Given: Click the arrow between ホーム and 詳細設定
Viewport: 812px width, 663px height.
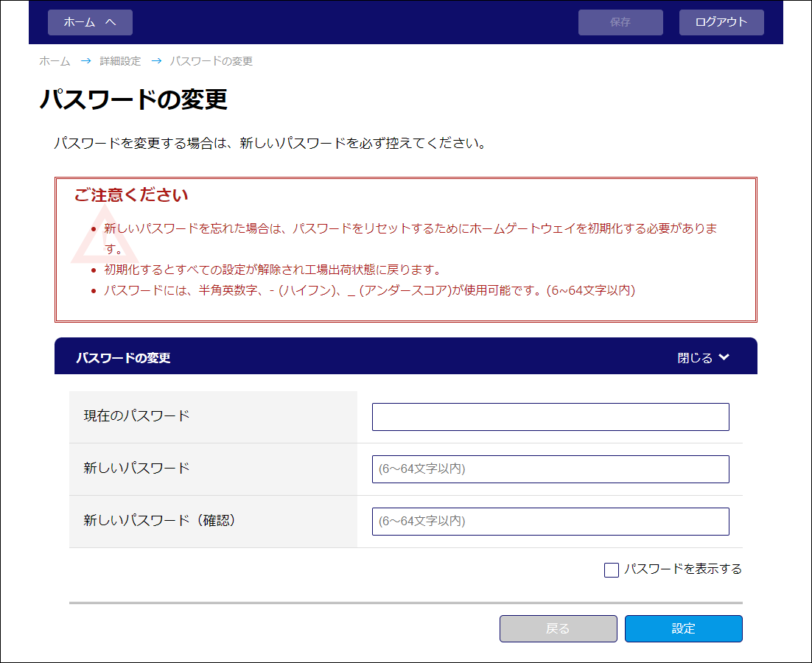Looking at the screenshot, I should click(85, 61).
